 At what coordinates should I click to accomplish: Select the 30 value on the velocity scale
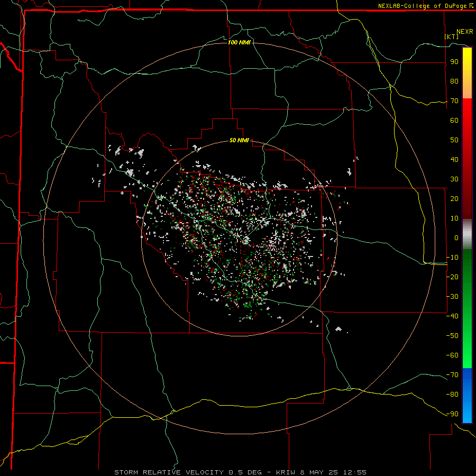tap(454, 179)
